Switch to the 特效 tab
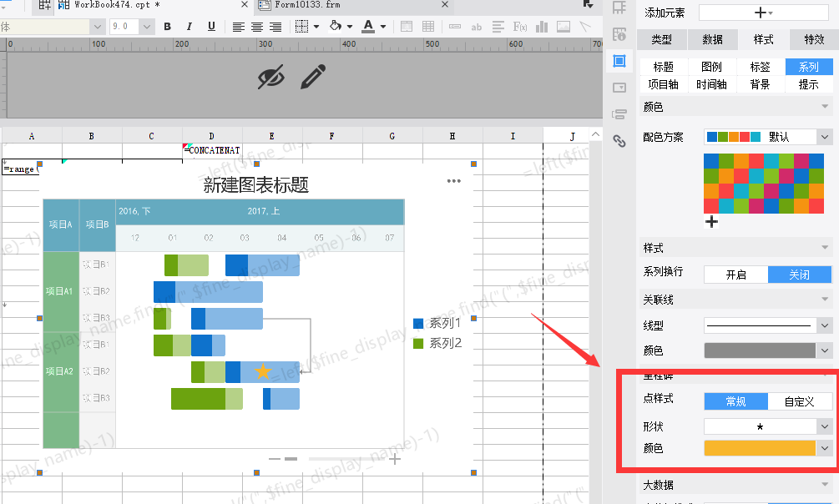The height and width of the screenshot is (504, 839). [814, 39]
